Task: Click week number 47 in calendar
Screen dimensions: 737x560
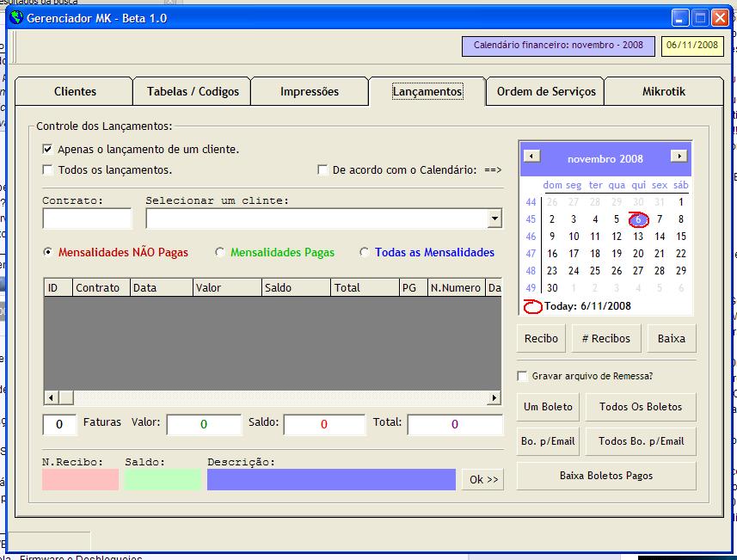Action: coord(531,254)
